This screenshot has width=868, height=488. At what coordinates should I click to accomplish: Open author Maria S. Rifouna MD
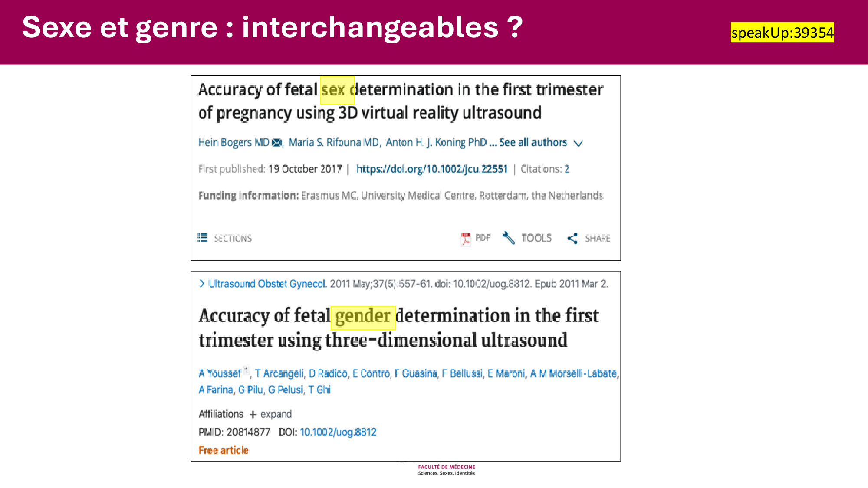pos(333,142)
